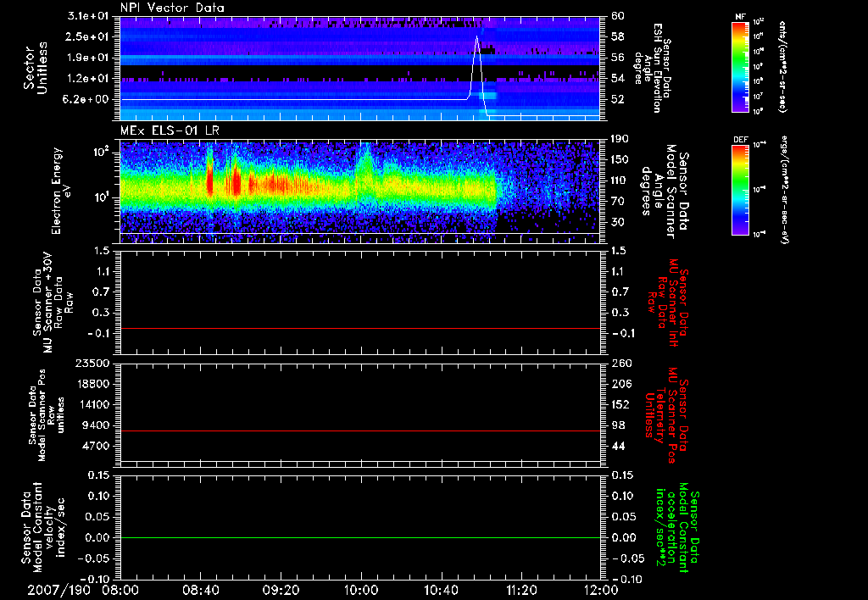
Task: Click the green line in Model Constant plot
Action: coord(360,537)
